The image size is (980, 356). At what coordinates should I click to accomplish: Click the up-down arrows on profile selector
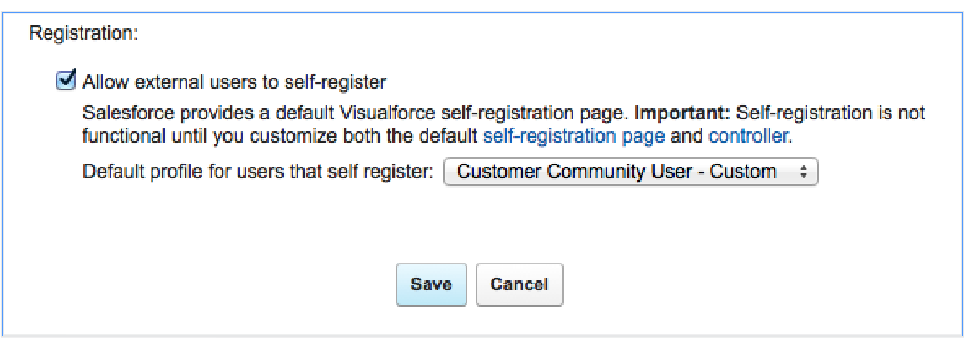[x=803, y=171]
